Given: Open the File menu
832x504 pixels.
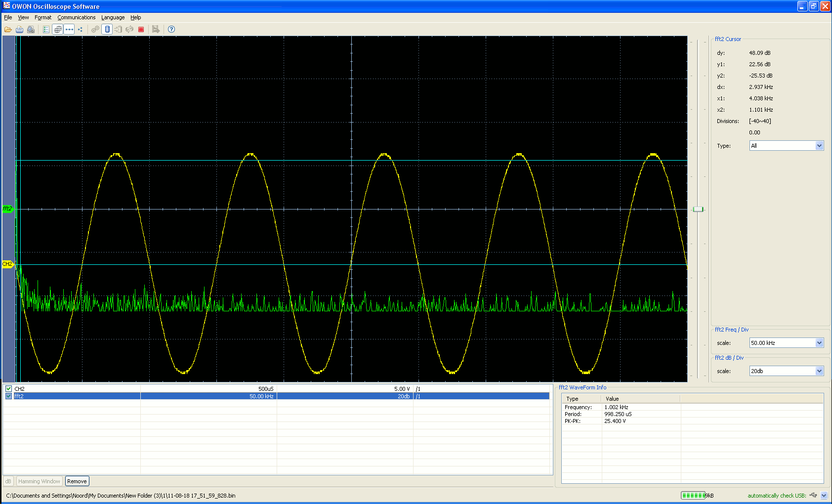Looking at the screenshot, I should pyautogui.click(x=8, y=17).
